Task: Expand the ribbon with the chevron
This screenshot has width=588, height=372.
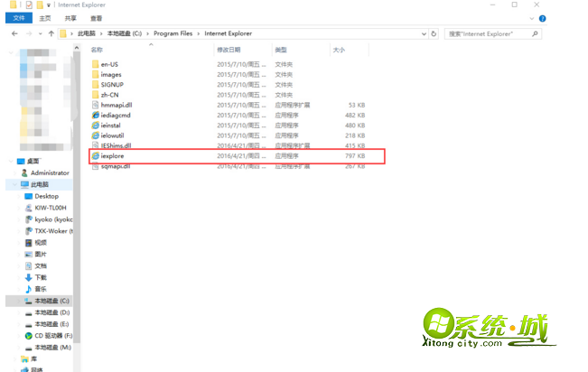Action: (531, 18)
